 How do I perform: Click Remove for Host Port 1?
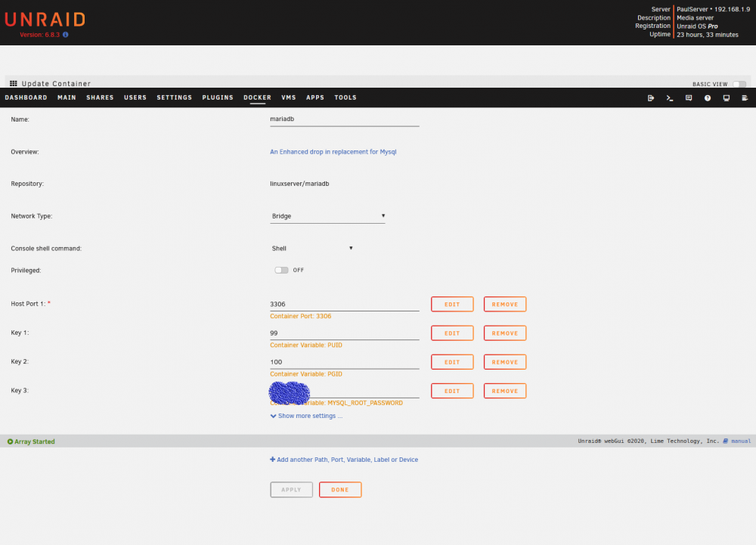pyautogui.click(x=505, y=304)
